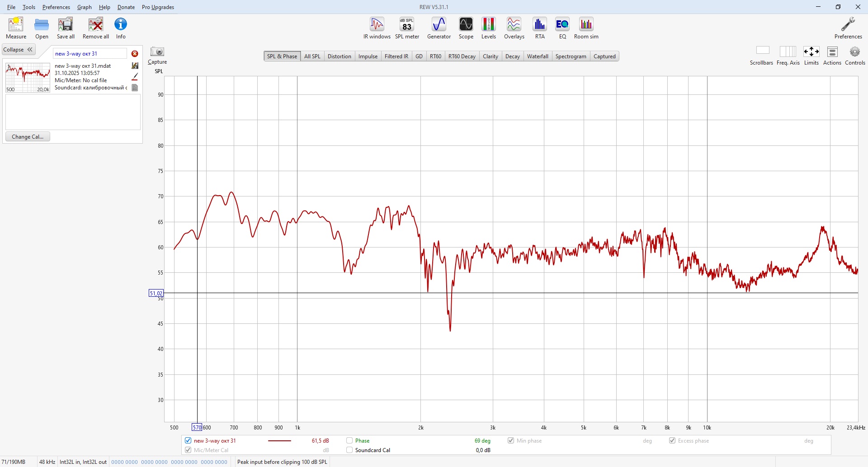Open the Tools menu
The width and height of the screenshot is (868, 467).
click(29, 7)
